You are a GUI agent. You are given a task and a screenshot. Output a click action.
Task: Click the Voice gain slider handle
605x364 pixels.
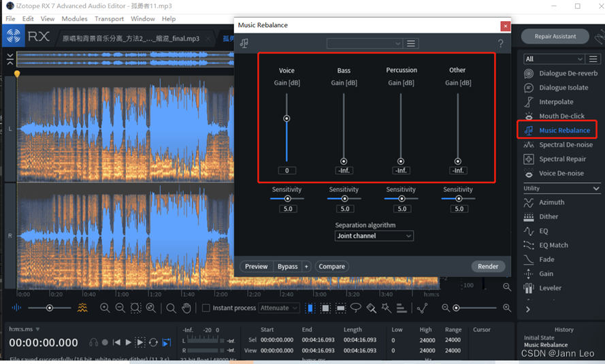click(x=287, y=118)
